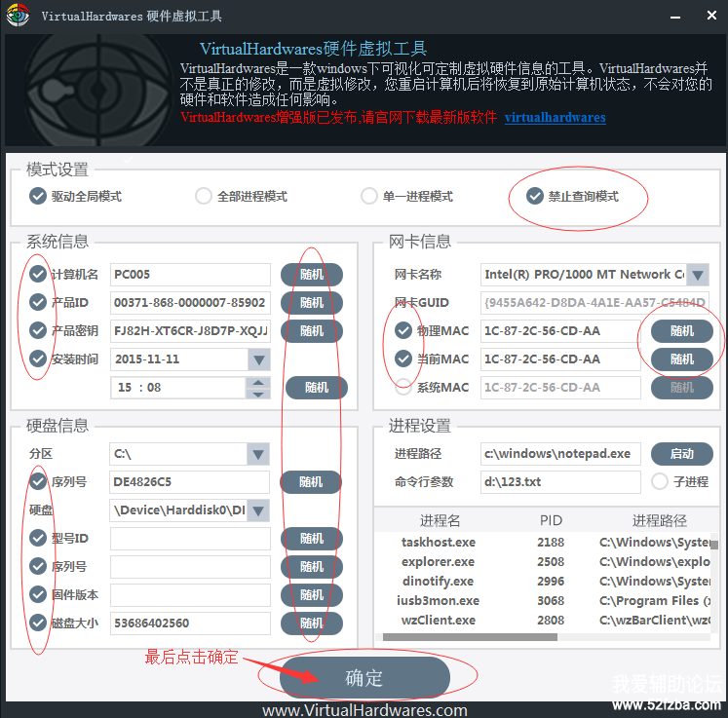Randomize the 计算机名 value
The image size is (728, 718).
[x=312, y=275]
